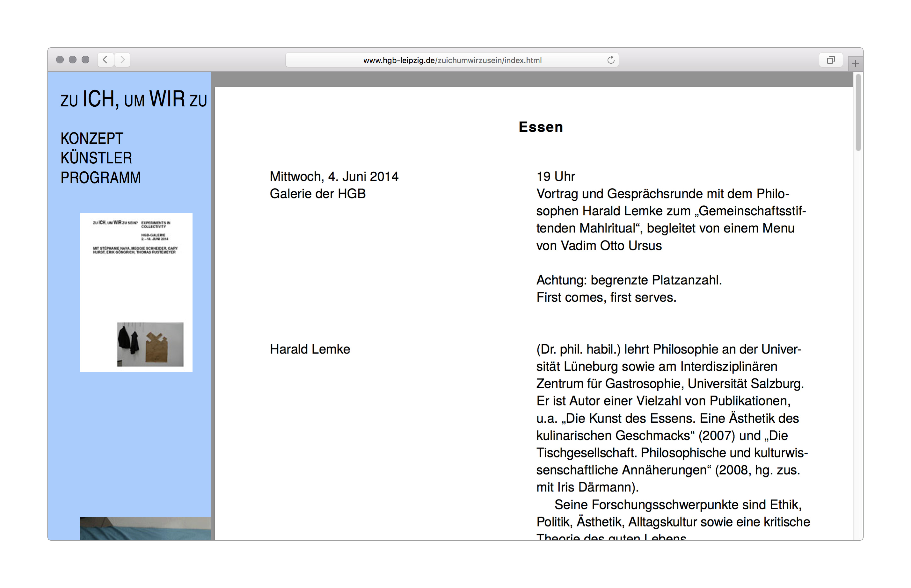This screenshot has width=911, height=588.
Task: Click the line mit Iris Därmann).
Action: tap(587, 487)
